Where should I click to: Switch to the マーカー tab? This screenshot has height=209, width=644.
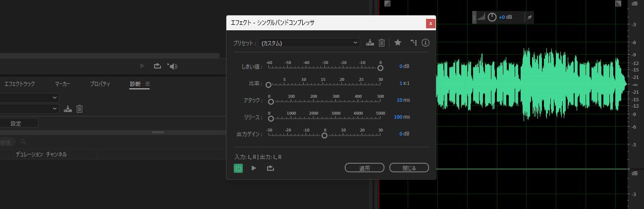pyautogui.click(x=62, y=84)
